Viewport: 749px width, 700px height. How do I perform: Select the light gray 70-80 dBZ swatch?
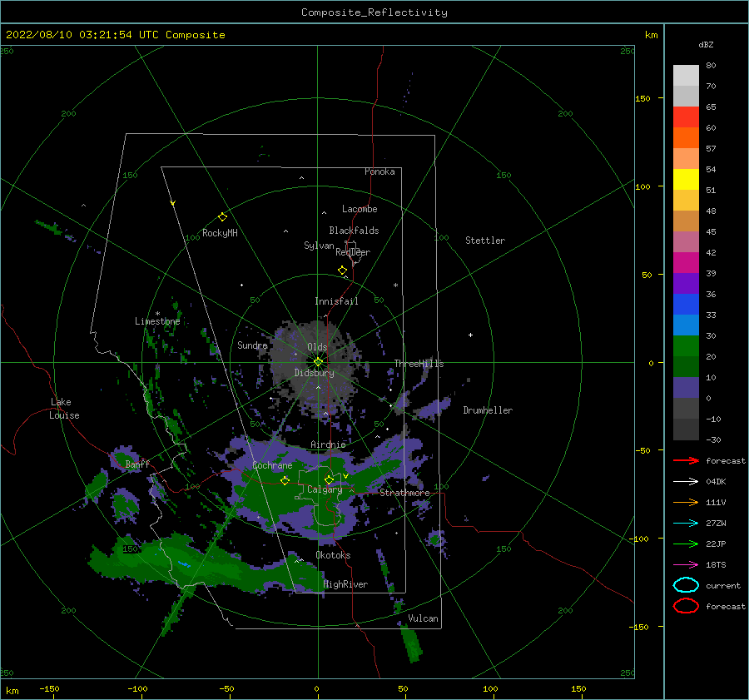tap(686, 75)
